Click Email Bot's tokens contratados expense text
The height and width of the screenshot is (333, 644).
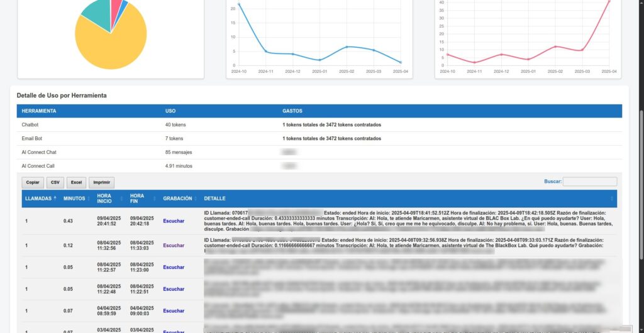[331, 139]
